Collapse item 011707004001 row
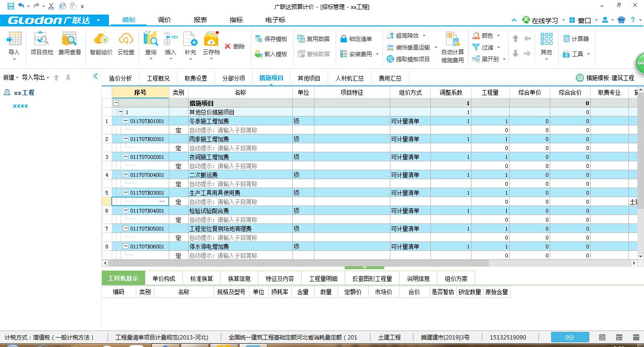This screenshot has width=644, height=347. pos(125,175)
